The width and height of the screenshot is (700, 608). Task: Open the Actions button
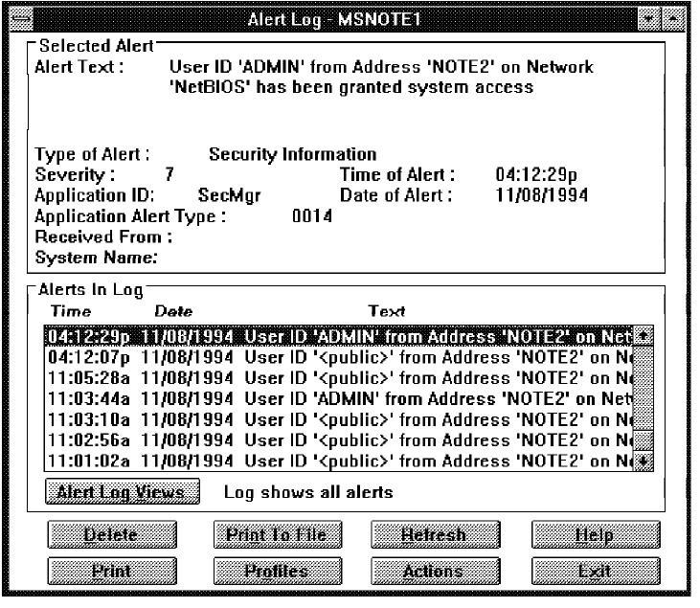coord(436,571)
